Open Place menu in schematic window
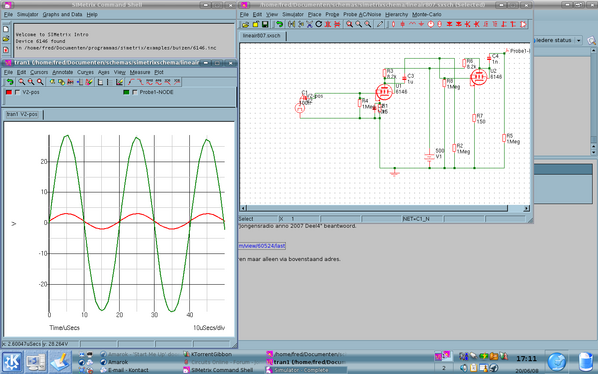The image size is (598, 374). tap(314, 14)
